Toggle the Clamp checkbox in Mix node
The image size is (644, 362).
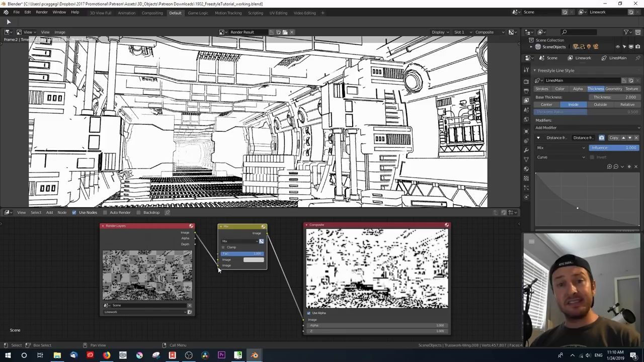pos(223,247)
